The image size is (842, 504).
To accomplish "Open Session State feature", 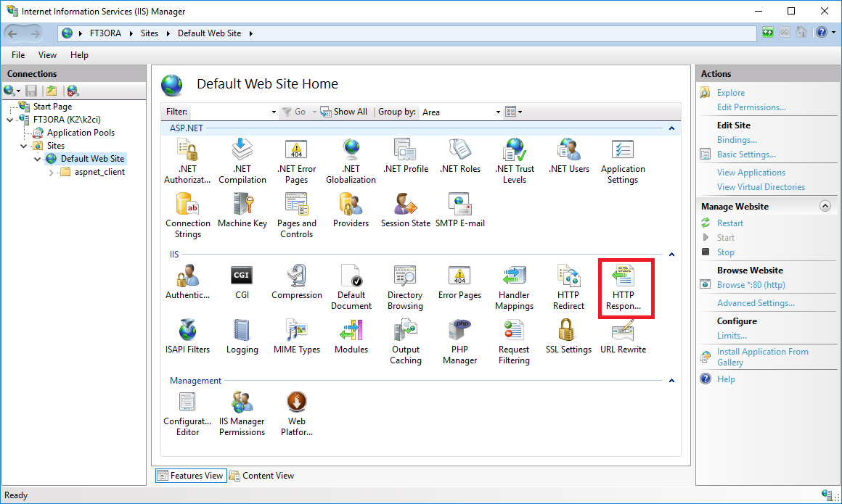I will [406, 210].
